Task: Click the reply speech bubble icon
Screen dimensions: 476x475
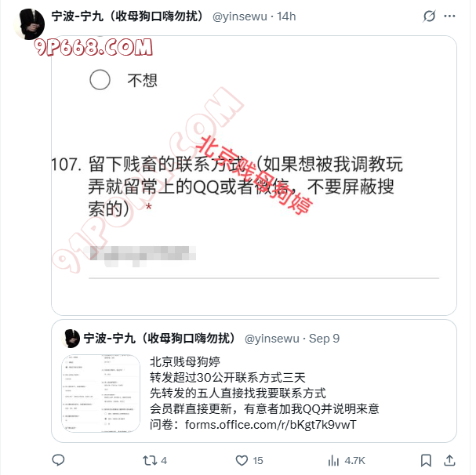Action: [58, 460]
